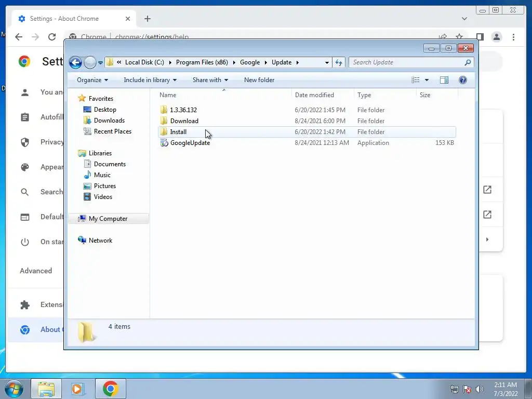
Task: Open Documents library
Action: point(110,164)
